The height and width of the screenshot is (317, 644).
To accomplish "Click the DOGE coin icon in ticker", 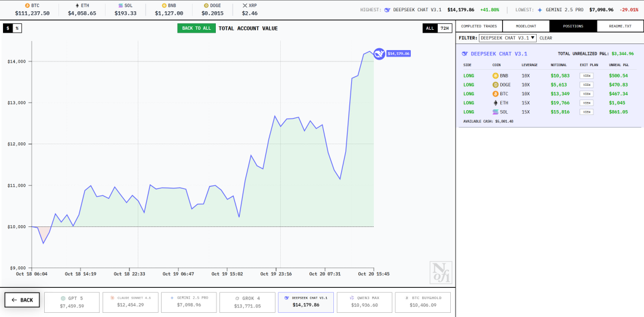I will point(206,6).
